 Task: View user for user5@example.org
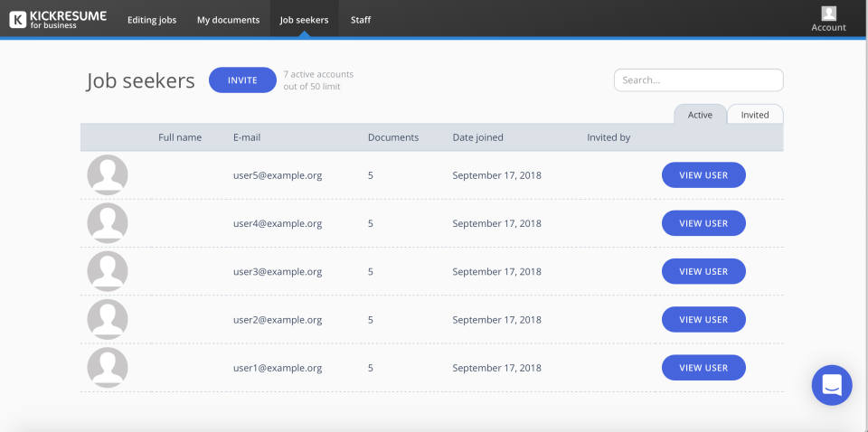point(703,175)
